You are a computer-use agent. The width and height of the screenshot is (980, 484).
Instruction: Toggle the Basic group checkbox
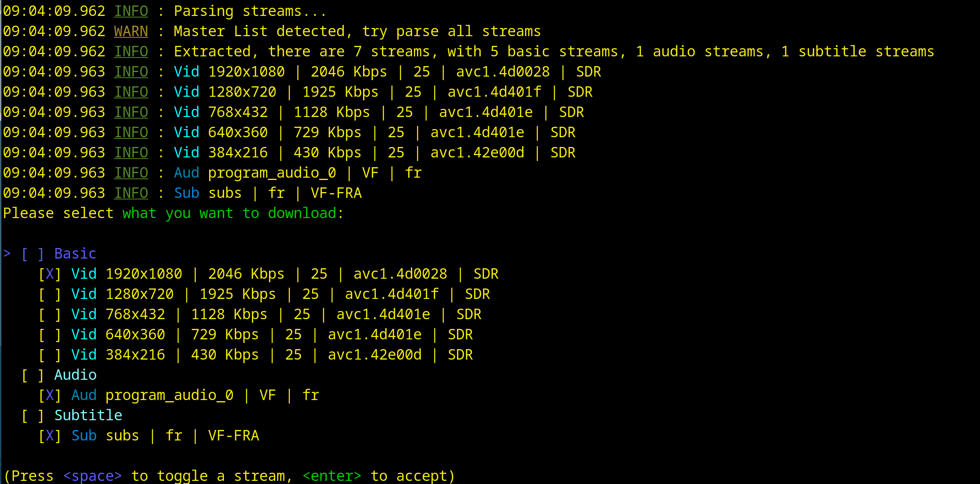pyautogui.click(x=33, y=254)
